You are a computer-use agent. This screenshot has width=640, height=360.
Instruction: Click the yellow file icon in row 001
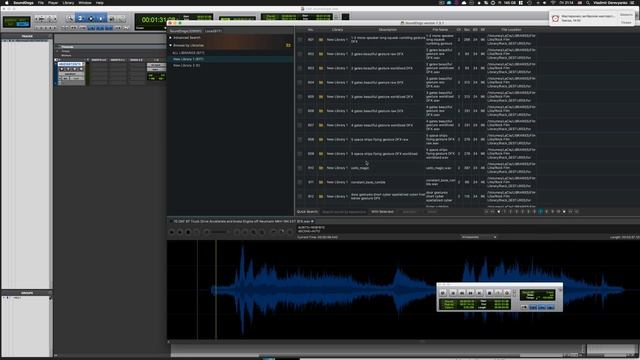click(321, 40)
